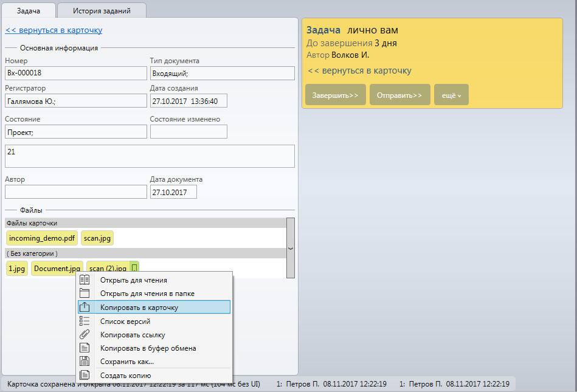The height and width of the screenshot is (392, 577).
Task: Click the floppy disk icon for Сохранить как
Action: (85, 362)
